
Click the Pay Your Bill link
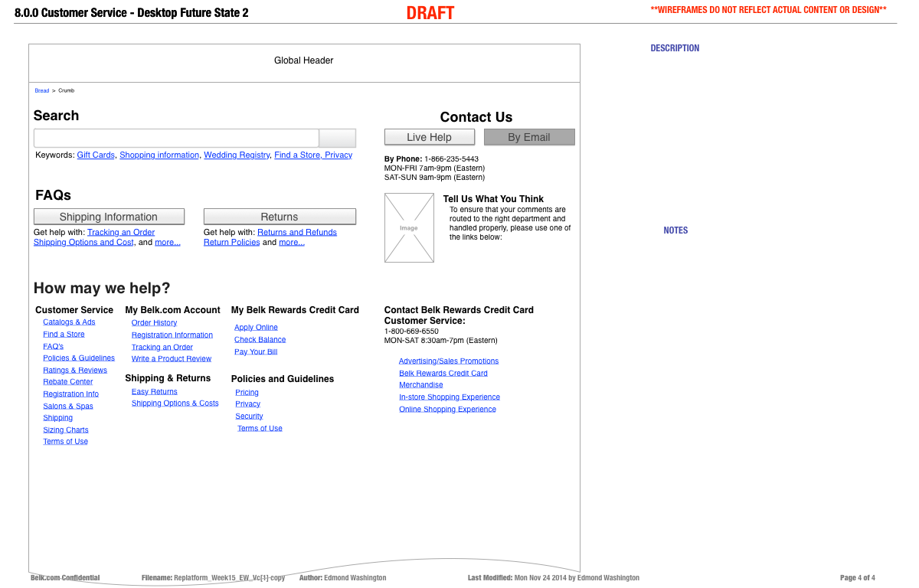coord(256,351)
